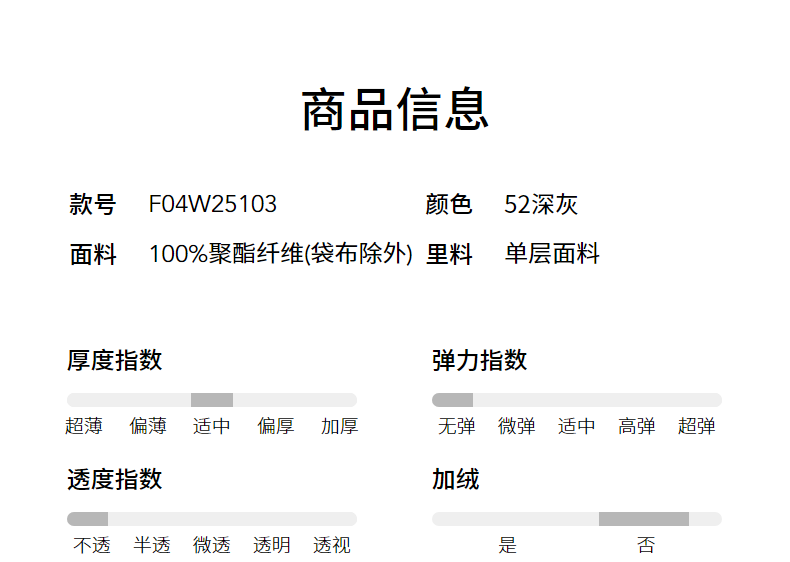
Task: Click the 52深灰 color value
Action: [541, 205]
